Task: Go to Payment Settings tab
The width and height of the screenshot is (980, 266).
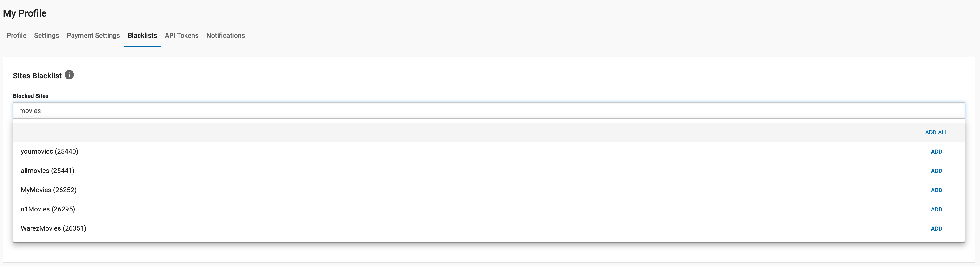Action: (93, 35)
